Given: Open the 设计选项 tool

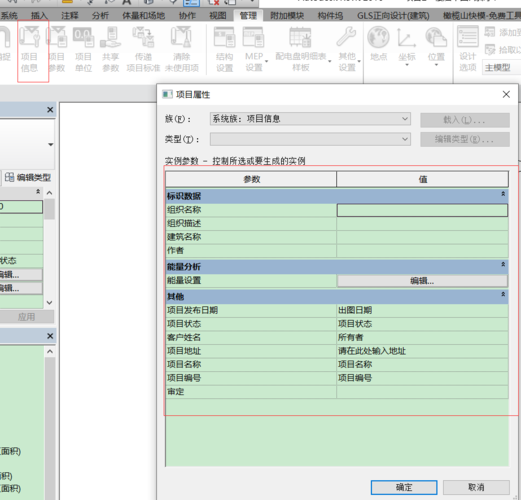Looking at the screenshot, I should coord(468,49).
